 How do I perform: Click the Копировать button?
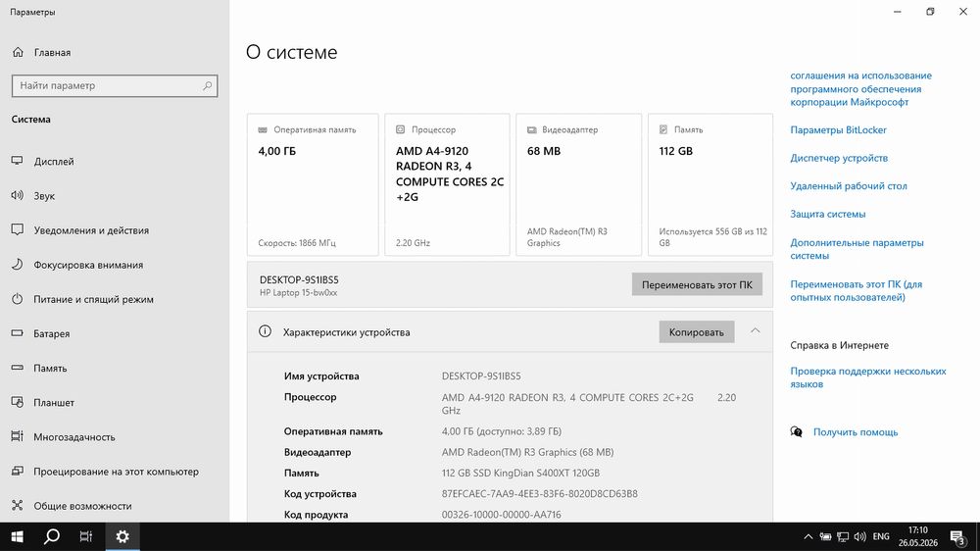click(696, 332)
